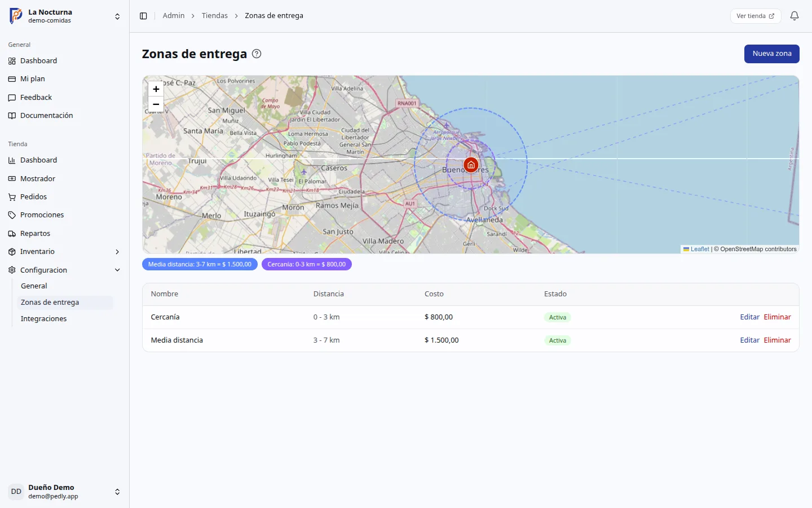Edit the Cercanía zone

pyautogui.click(x=749, y=317)
